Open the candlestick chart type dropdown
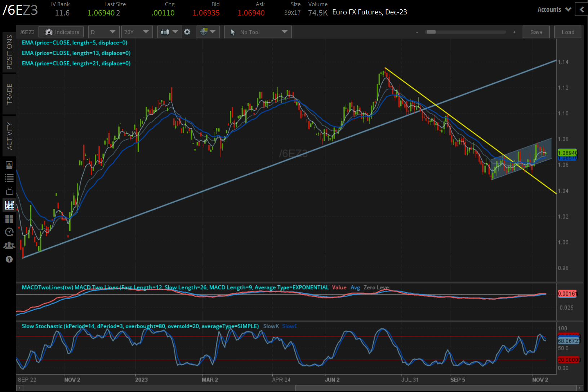Screen dimensions: 588x392 pos(169,32)
